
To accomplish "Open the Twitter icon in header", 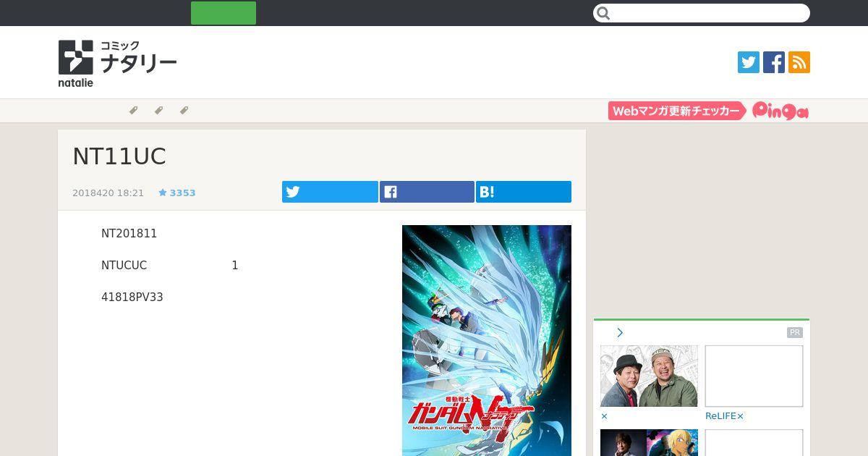I will (749, 62).
